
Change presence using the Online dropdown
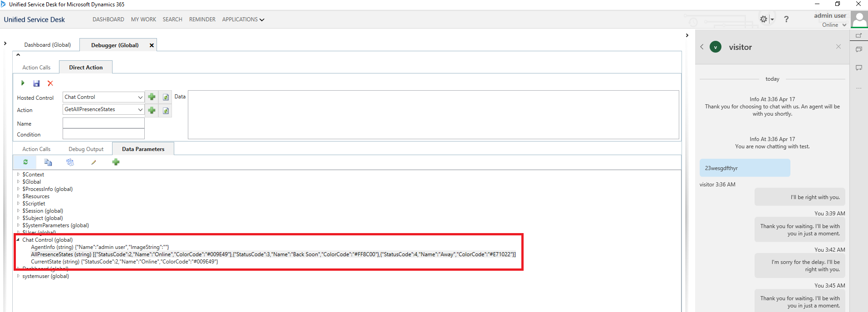834,25
